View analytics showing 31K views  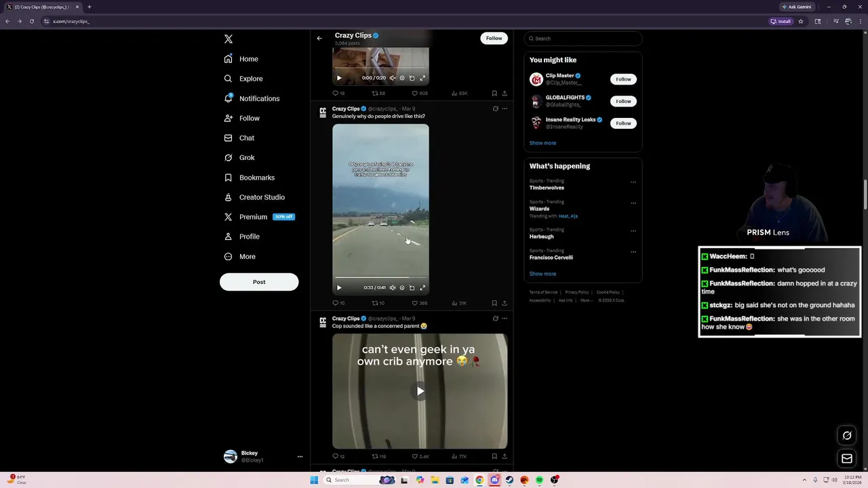pyautogui.click(x=458, y=303)
